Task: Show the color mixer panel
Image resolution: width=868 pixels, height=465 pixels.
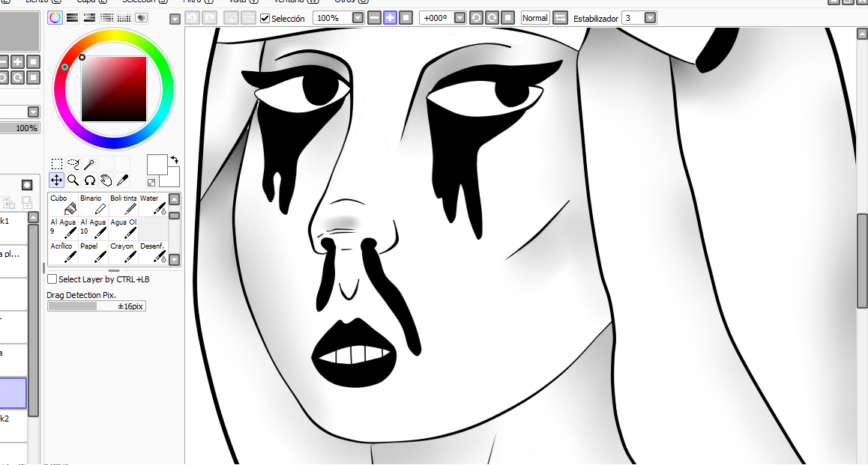Action: tap(107, 18)
